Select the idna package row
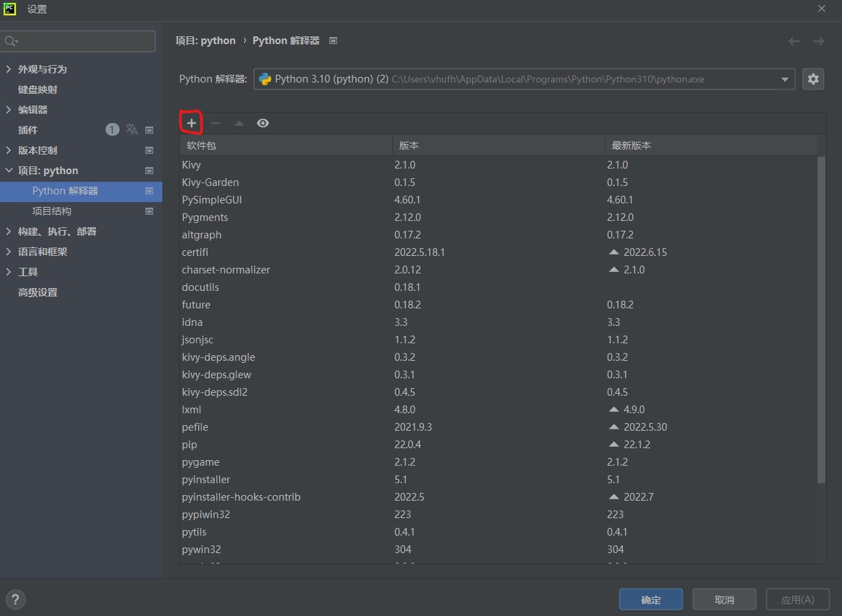The height and width of the screenshot is (616, 842). coord(498,322)
